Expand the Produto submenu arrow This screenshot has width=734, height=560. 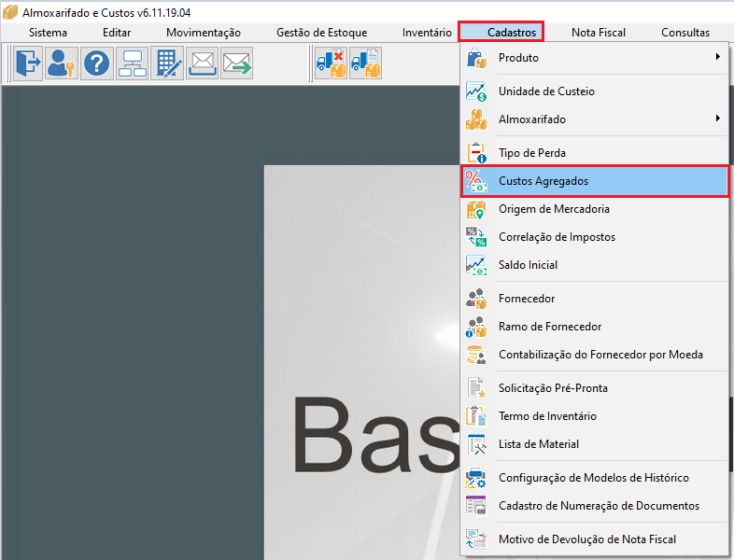[x=717, y=57]
